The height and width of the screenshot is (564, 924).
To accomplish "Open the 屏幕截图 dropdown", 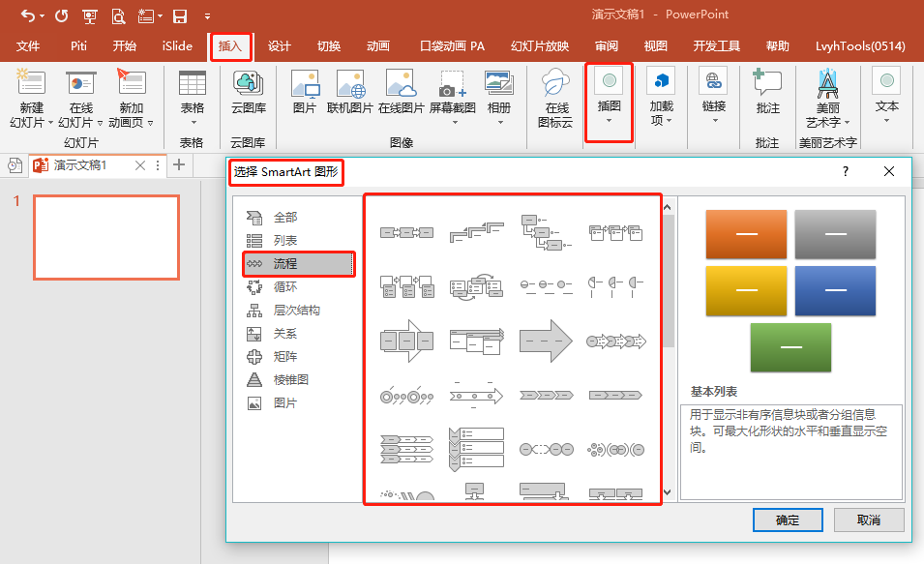I will [455, 122].
